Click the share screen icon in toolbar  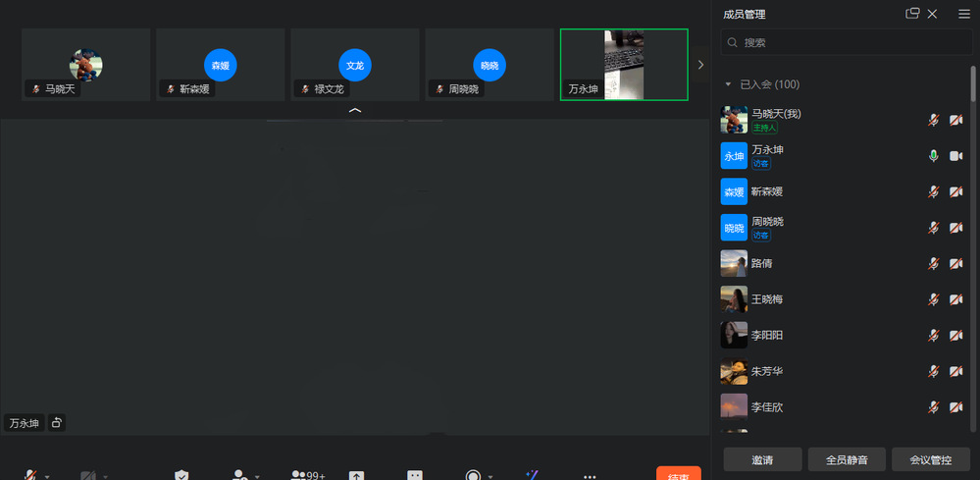pos(357,476)
